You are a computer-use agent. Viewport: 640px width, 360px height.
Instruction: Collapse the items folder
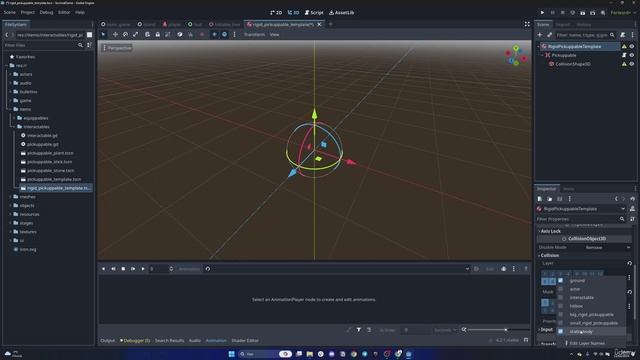click(x=11, y=109)
